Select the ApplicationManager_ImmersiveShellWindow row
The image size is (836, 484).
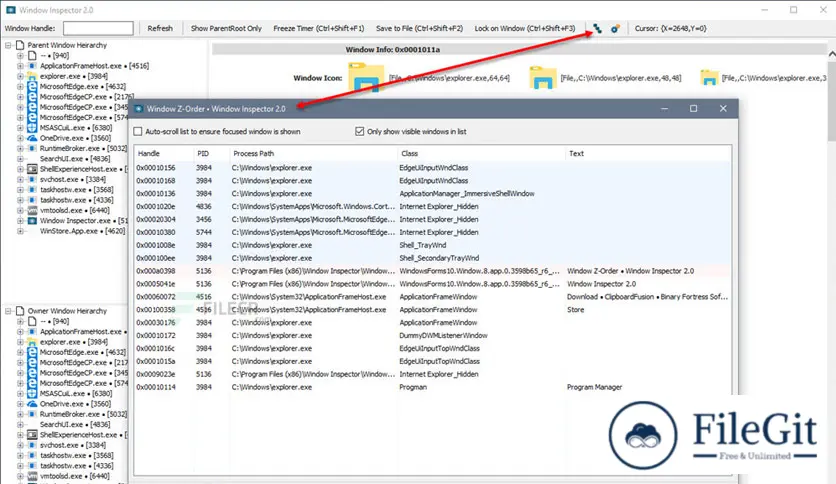tap(432, 193)
